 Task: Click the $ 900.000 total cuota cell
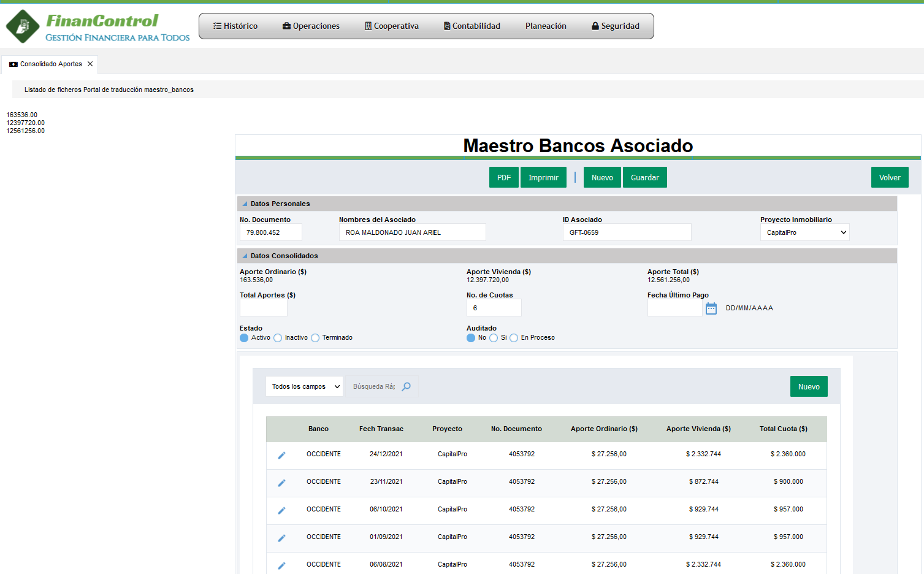[x=788, y=481]
